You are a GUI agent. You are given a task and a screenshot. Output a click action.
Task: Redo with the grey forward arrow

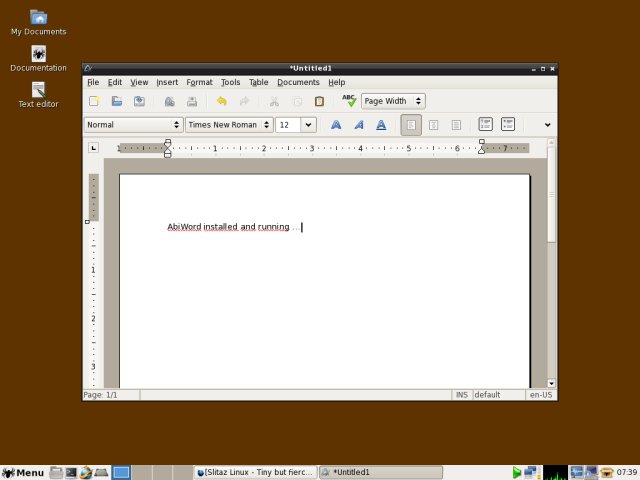tap(244, 101)
